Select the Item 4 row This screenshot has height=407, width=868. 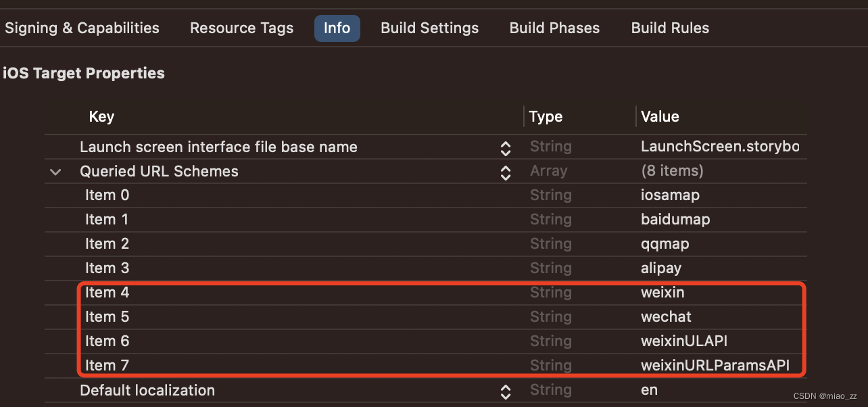point(426,293)
